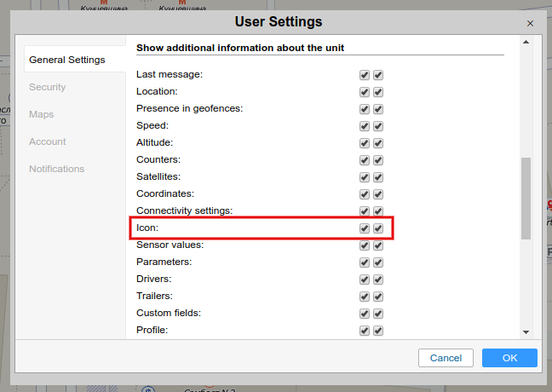Toggle the left Altitude checkbox
This screenshot has height=392, width=552.
pyautogui.click(x=365, y=143)
